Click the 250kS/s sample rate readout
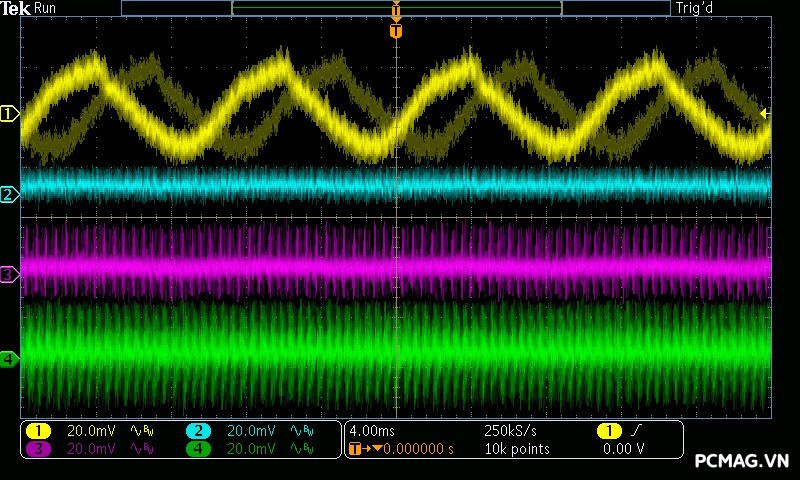The height and width of the screenshot is (480, 800). pyautogui.click(x=511, y=431)
